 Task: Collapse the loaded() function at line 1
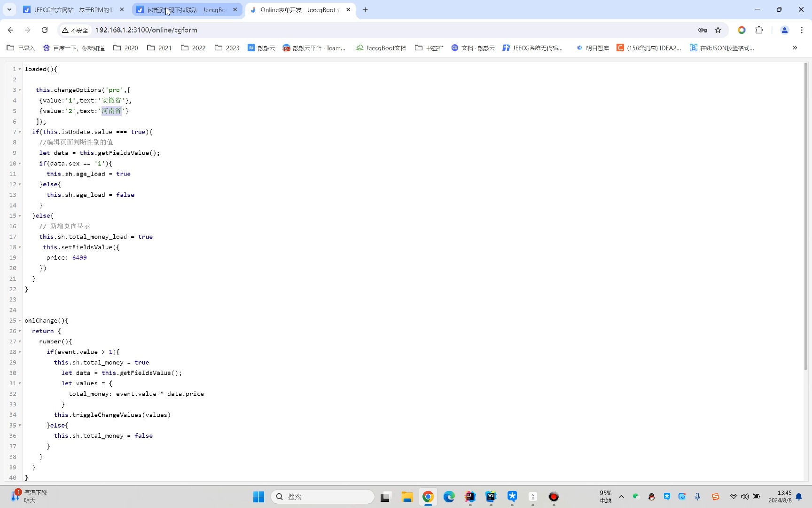coord(20,69)
